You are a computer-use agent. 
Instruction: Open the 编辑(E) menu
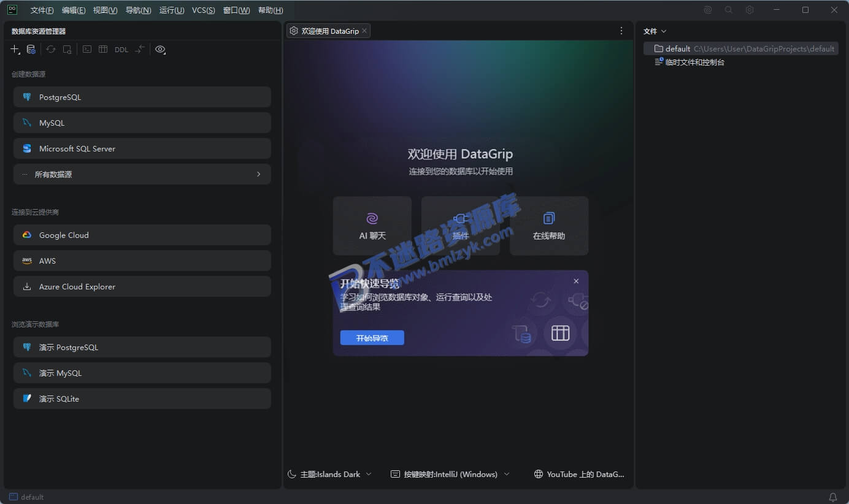coord(74,10)
